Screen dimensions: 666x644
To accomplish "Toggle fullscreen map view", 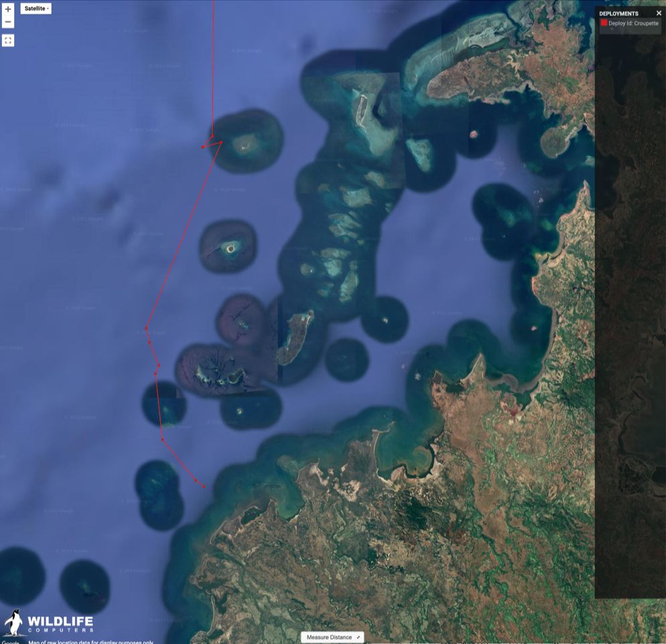I will (x=8, y=40).
